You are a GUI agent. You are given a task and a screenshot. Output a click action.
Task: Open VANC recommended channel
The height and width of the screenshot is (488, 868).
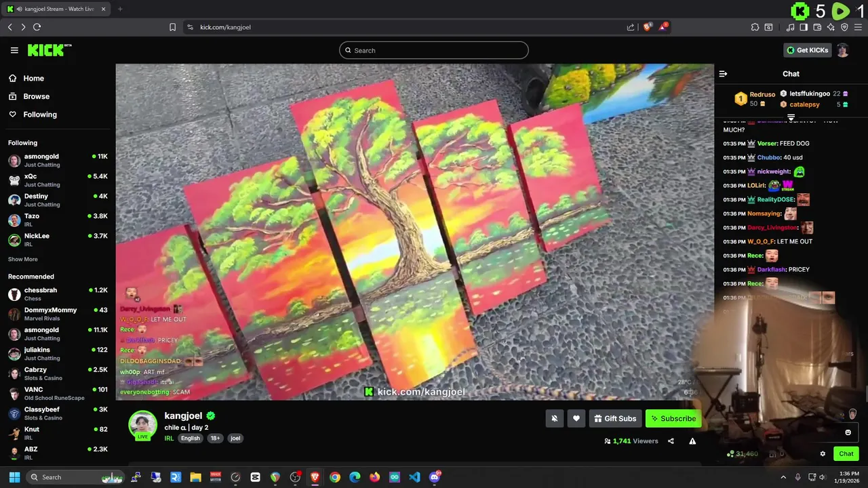point(58,393)
